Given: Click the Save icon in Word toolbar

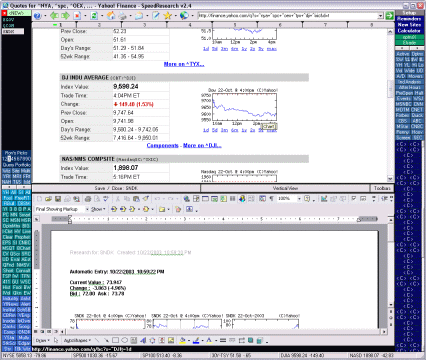Looking at the screenshot, I should tap(58, 199).
